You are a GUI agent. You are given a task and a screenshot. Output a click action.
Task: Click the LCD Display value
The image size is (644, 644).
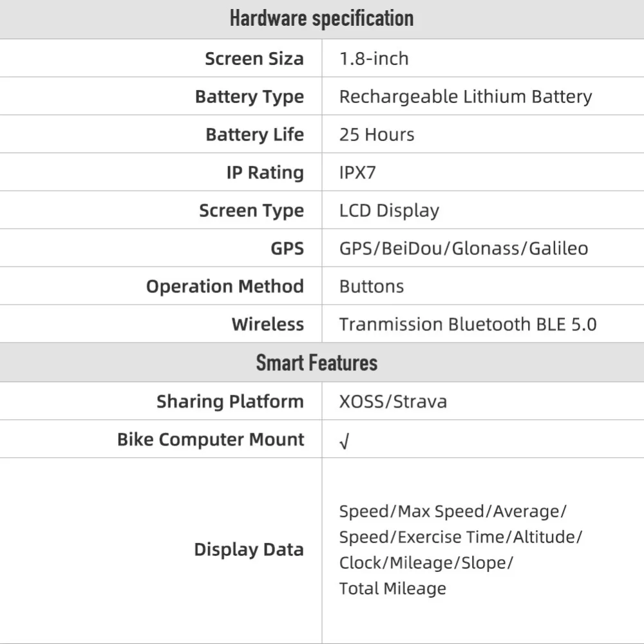point(389,211)
